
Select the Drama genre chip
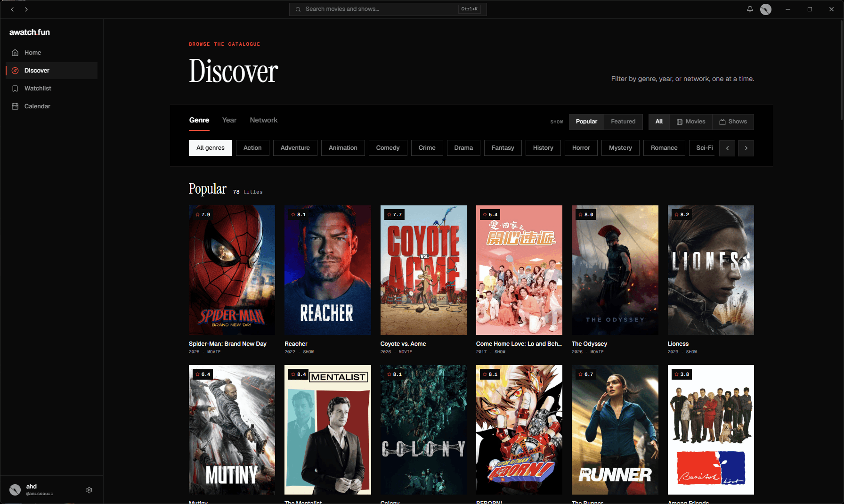pyautogui.click(x=463, y=148)
